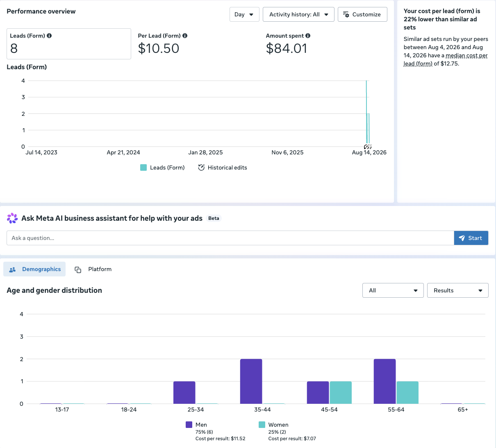The width and height of the screenshot is (496, 448).
Task: Click the Women teal color swatch
Action: 262,425
